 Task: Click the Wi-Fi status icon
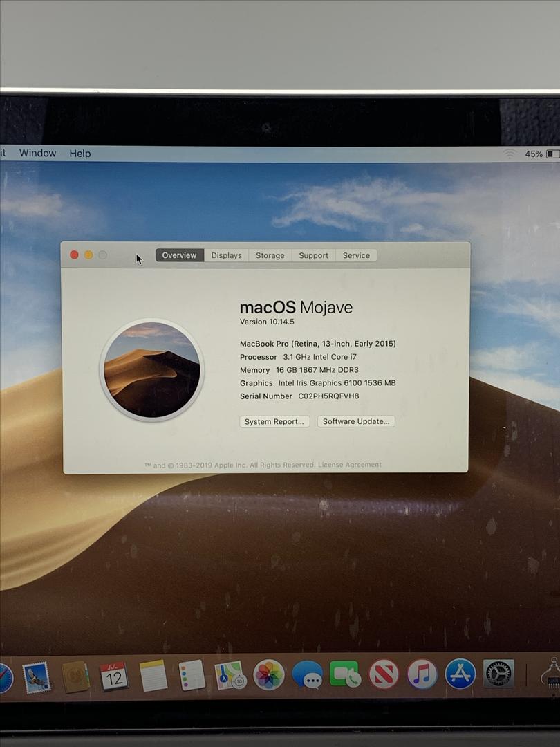click(x=510, y=154)
